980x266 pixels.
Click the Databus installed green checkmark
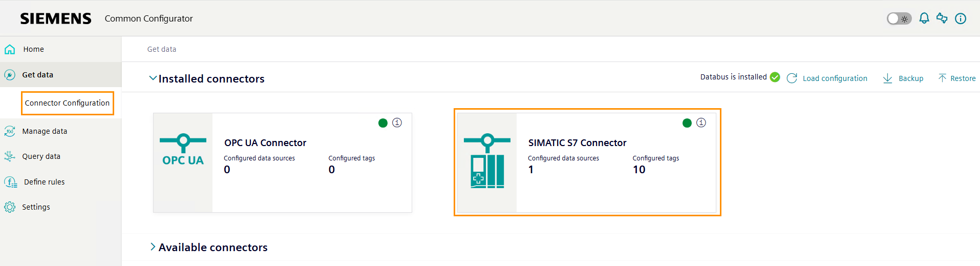click(x=775, y=77)
